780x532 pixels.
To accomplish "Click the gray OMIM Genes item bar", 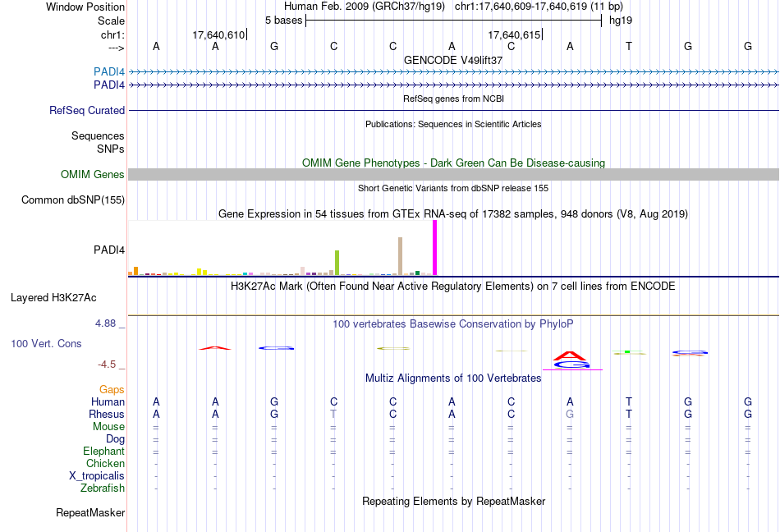I will tap(453, 175).
